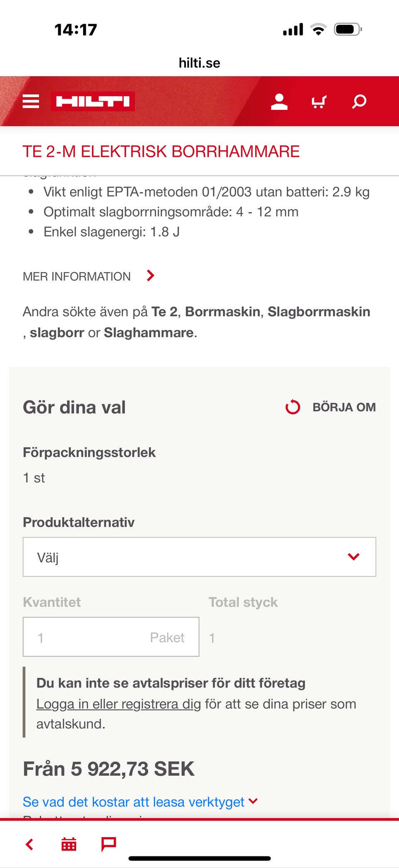The height and width of the screenshot is (868, 399).
Task: Click Logga in eller registrera dig link
Action: tap(118, 704)
